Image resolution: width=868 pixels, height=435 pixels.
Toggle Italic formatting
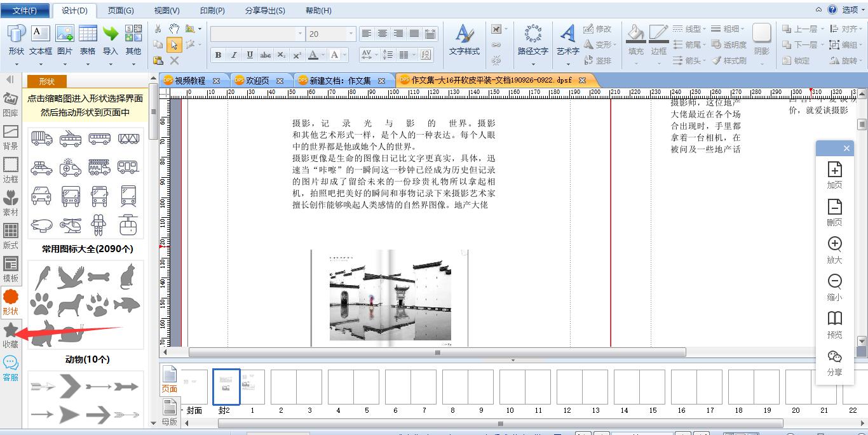[x=234, y=55]
